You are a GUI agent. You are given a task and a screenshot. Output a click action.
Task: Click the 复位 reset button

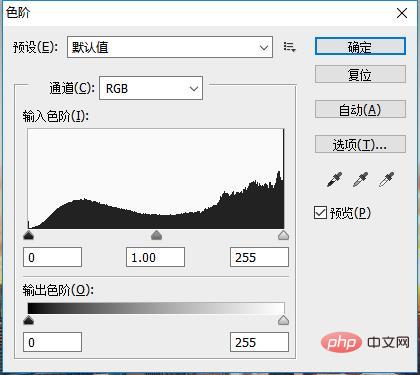tap(360, 74)
